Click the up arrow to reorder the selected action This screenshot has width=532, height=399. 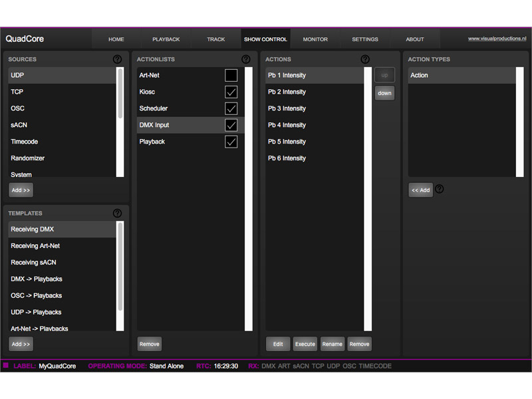[x=384, y=74]
